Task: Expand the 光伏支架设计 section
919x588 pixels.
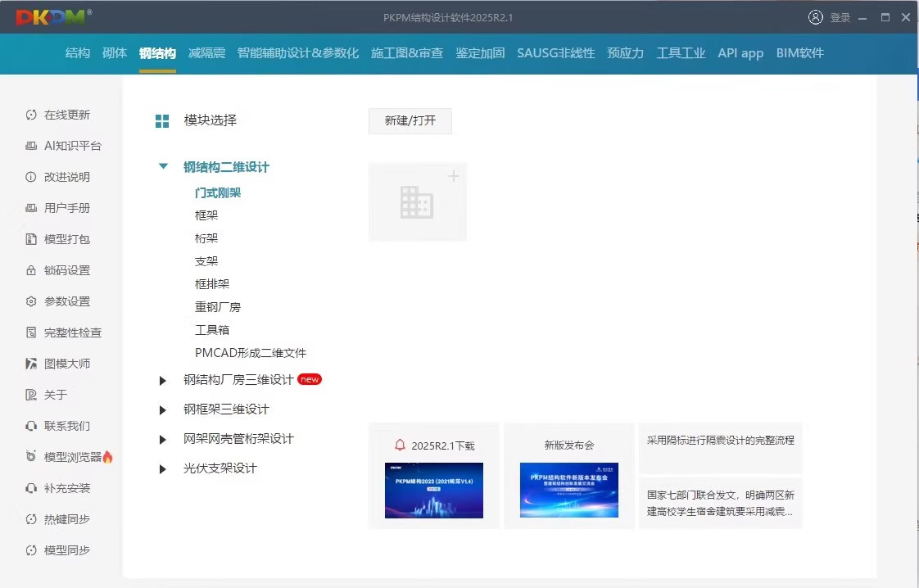Action: click(163, 469)
